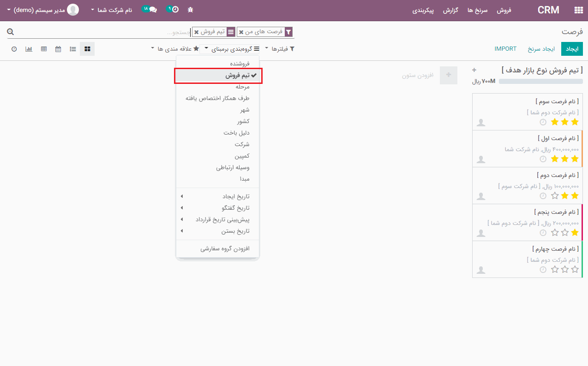The image size is (588, 366).
Task: Open the apps grid menu icon
Action: click(578, 10)
